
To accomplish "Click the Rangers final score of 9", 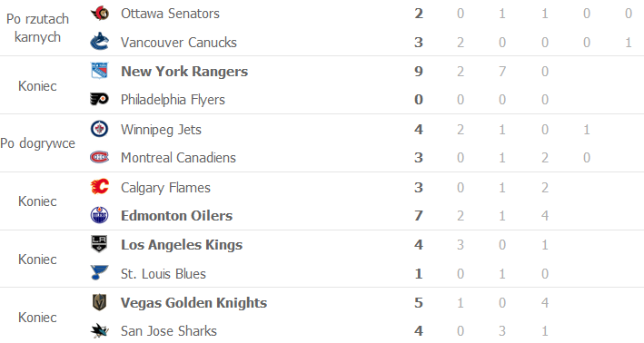I will (419, 72).
